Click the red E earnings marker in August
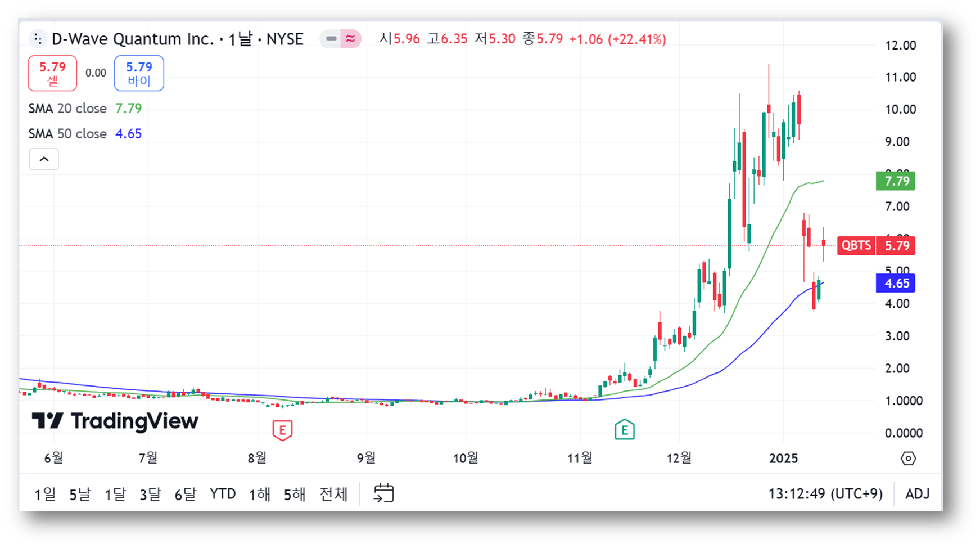The width and height of the screenshot is (980, 548). (x=282, y=430)
